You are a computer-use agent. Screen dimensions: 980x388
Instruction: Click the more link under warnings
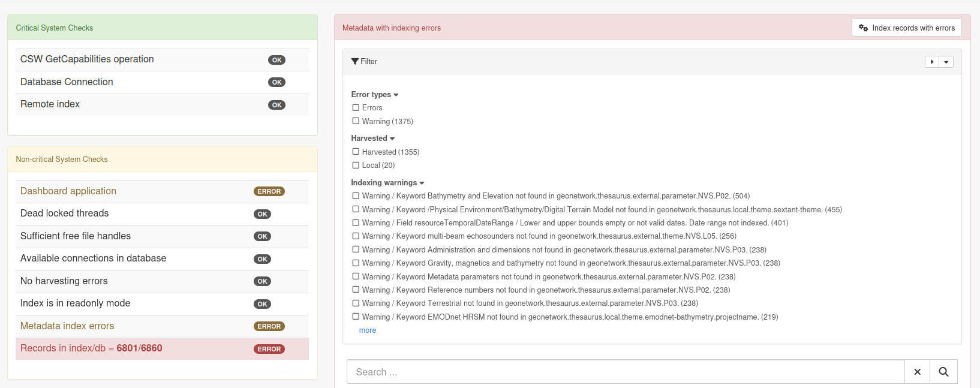[x=368, y=330]
